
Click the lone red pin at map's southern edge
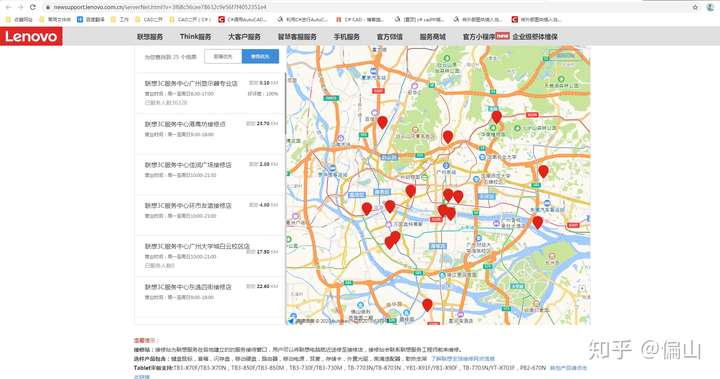[428, 305]
